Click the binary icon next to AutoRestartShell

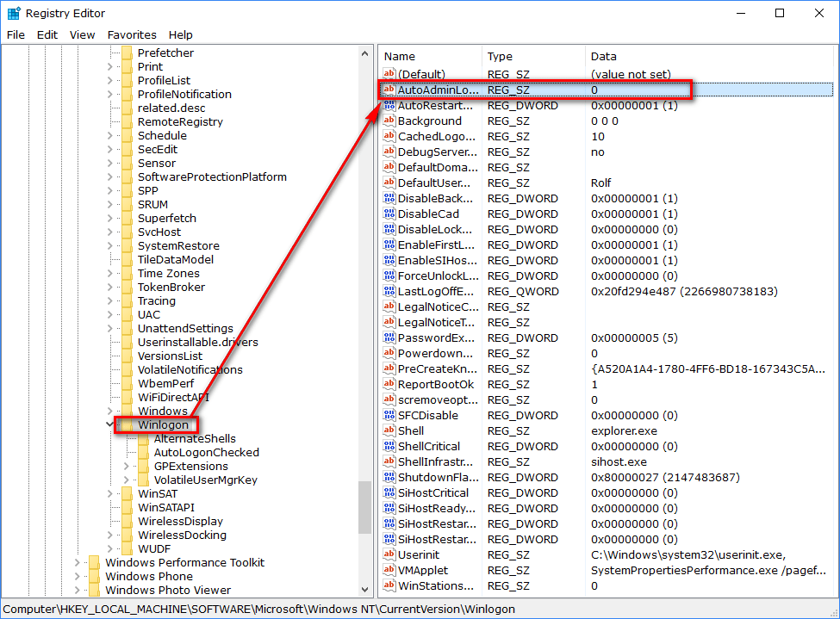click(x=389, y=105)
